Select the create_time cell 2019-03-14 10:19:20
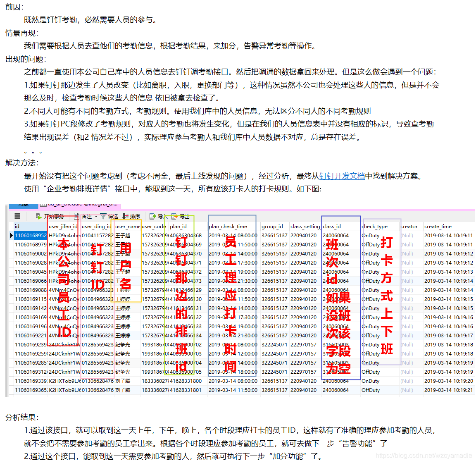The width and height of the screenshot is (476, 463). click(449, 381)
